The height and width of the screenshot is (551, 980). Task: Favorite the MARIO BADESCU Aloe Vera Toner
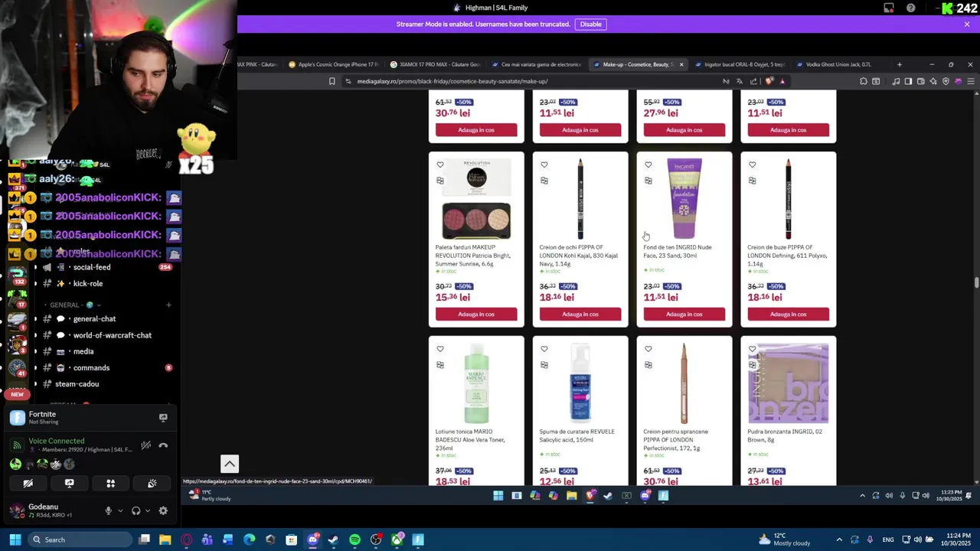pos(440,349)
